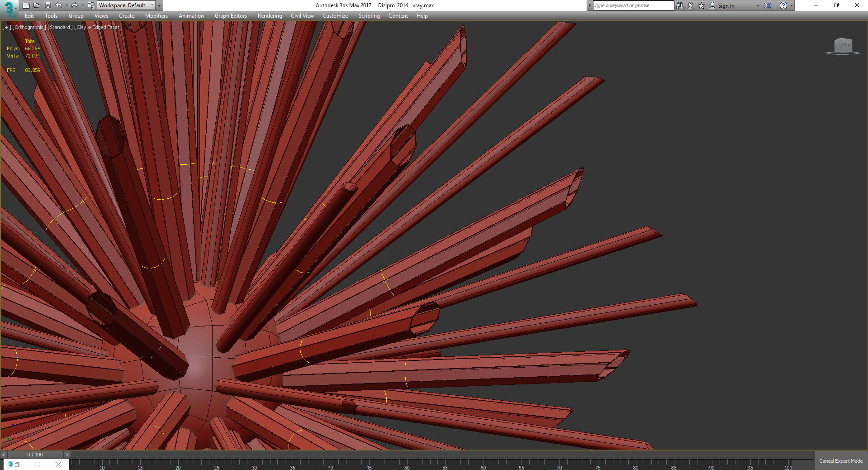Step to previous frame with left arrow
This screenshot has width=868, height=470.
pos(4,455)
